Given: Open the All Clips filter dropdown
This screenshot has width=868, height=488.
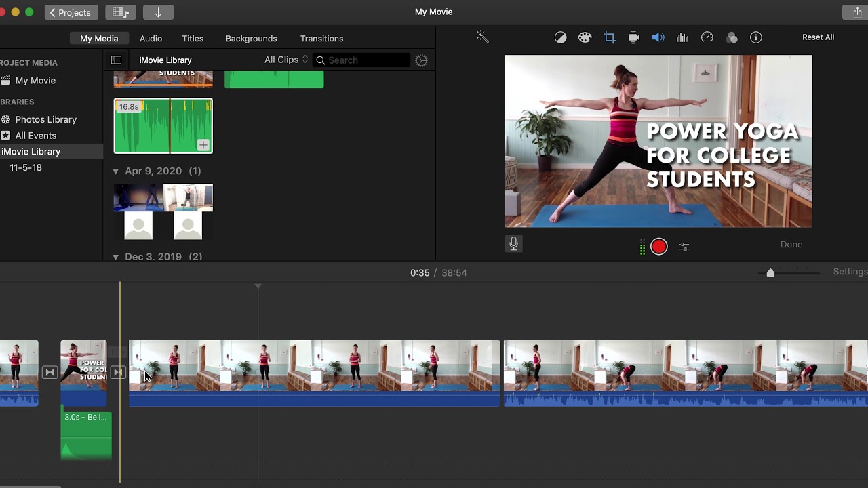Looking at the screenshot, I should [x=286, y=60].
